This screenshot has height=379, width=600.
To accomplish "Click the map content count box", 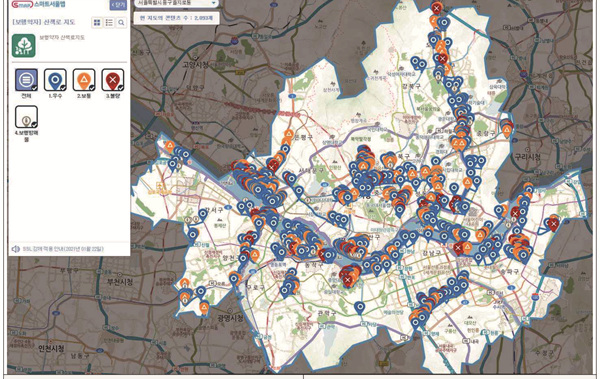I will click(x=176, y=18).
